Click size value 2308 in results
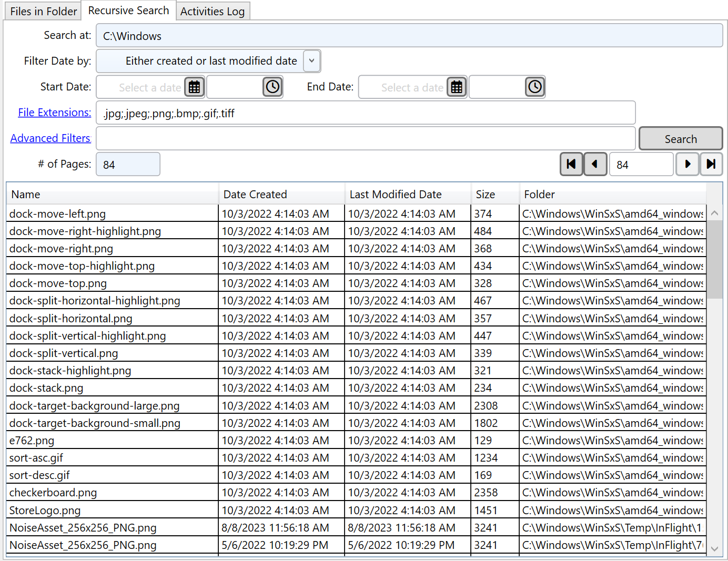728x561 pixels. (486, 405)
